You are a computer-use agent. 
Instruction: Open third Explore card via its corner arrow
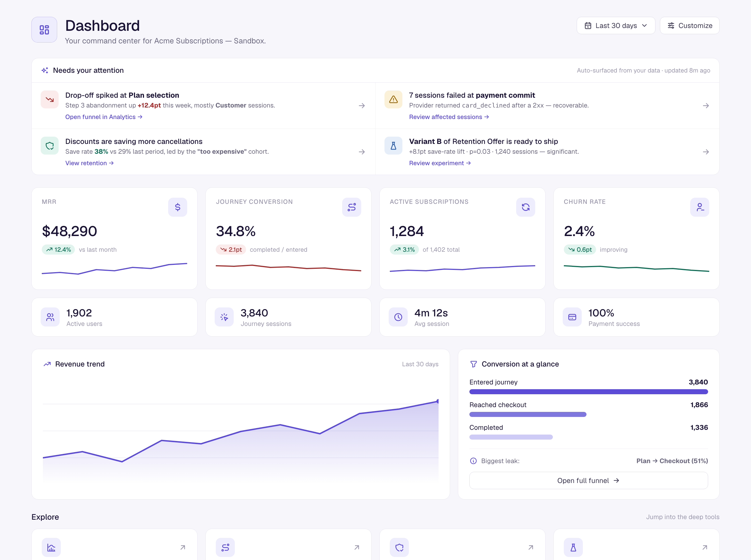(530, 547)
